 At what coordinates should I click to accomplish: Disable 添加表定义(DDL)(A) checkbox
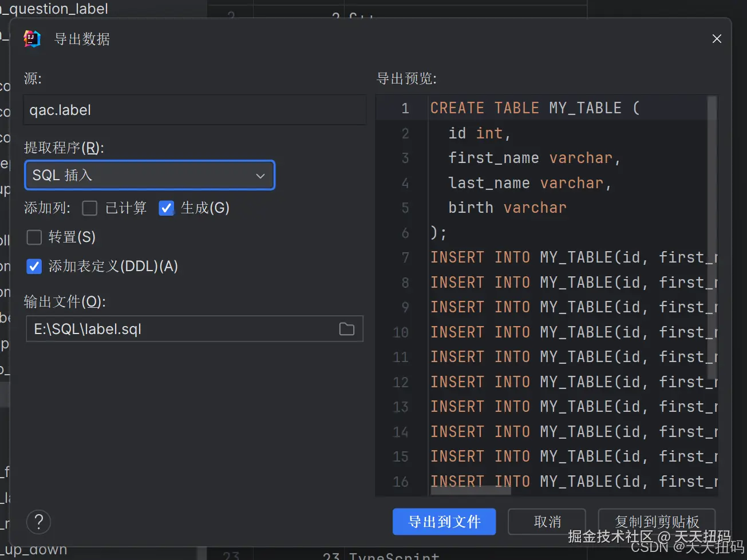[34, 267]
